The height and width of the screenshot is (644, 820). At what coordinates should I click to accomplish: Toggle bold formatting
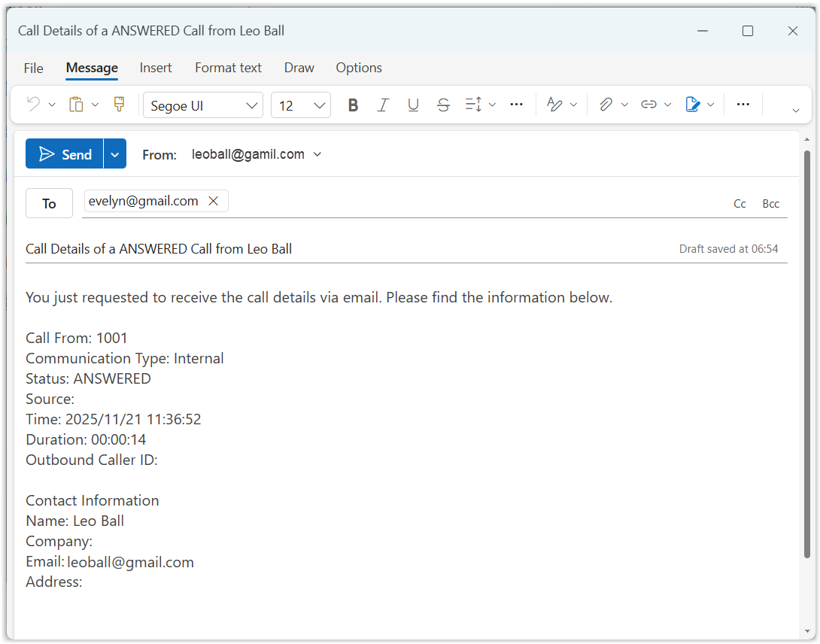point(353,105)
